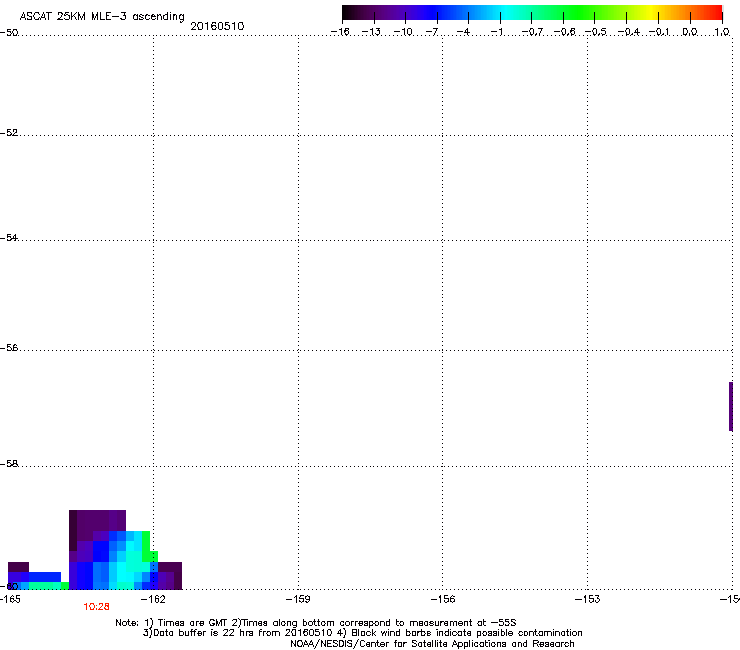The image size is (740, 650).
Task: Click the longitude label -153
Action: tap(588, 599)
